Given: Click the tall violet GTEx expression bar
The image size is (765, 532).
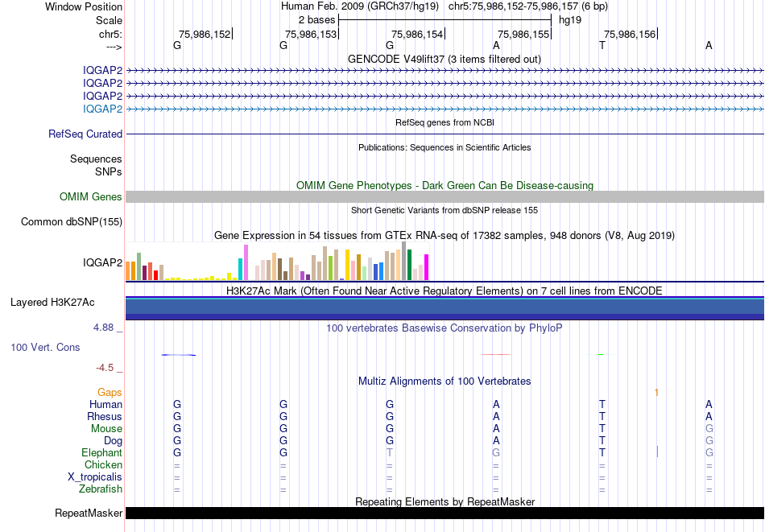Looking at the screenshot, I should point(246,262).
